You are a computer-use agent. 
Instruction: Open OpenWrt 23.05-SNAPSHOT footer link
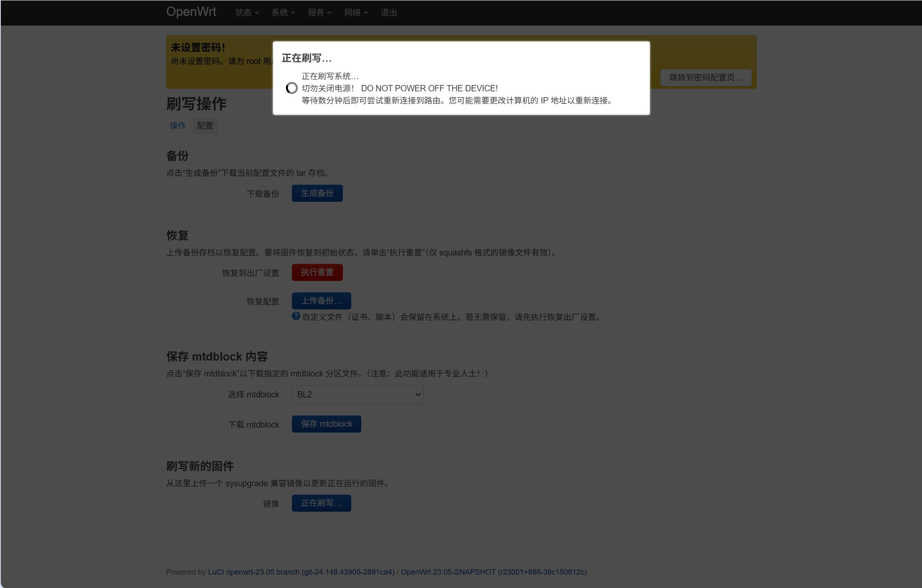494,572
